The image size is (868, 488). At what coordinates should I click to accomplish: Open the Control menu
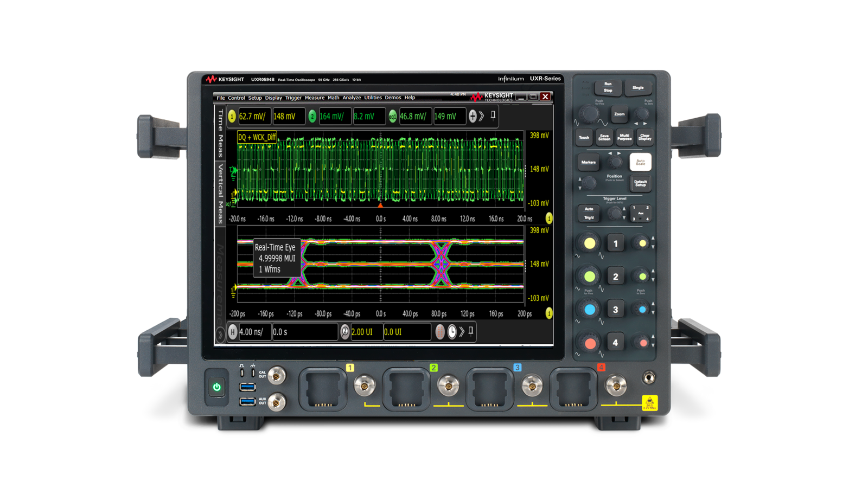click(x=236, y=98)
